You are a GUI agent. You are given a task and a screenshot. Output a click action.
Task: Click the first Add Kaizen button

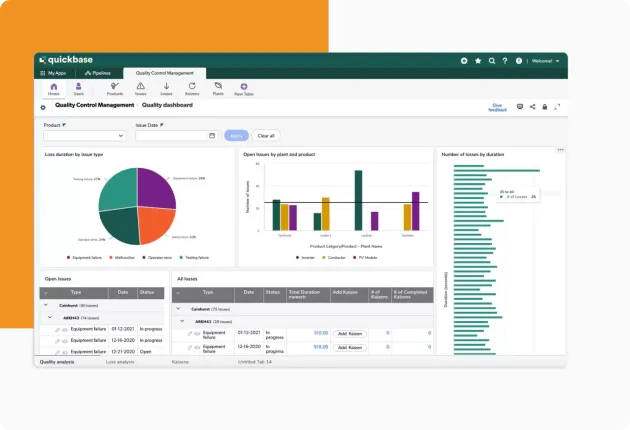(x=350, y=333)
